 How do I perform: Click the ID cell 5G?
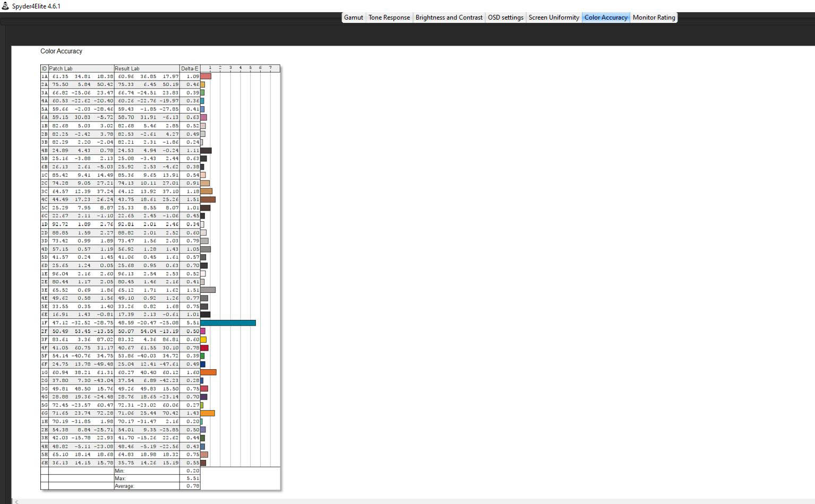pyautogui.click(x=45, y=405)
